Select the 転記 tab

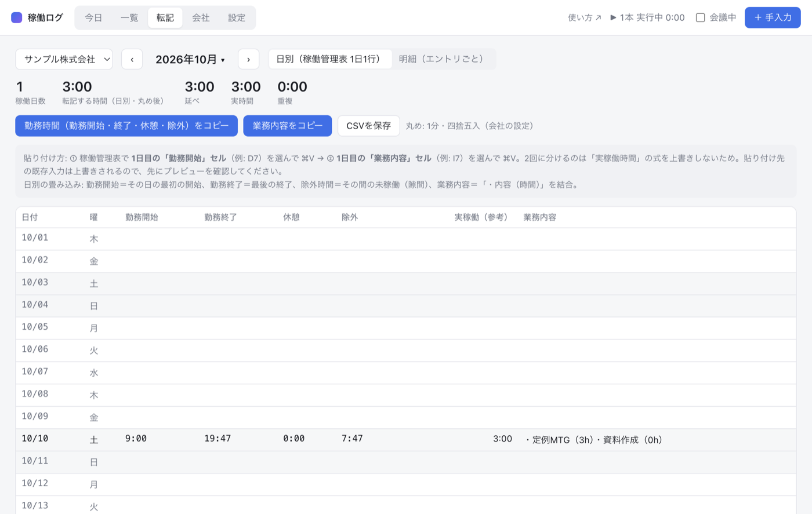(165, 18)
